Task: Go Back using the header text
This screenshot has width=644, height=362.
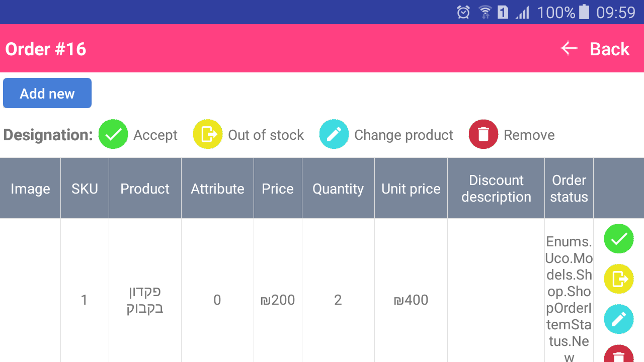Action: click(x=609, y=49)
